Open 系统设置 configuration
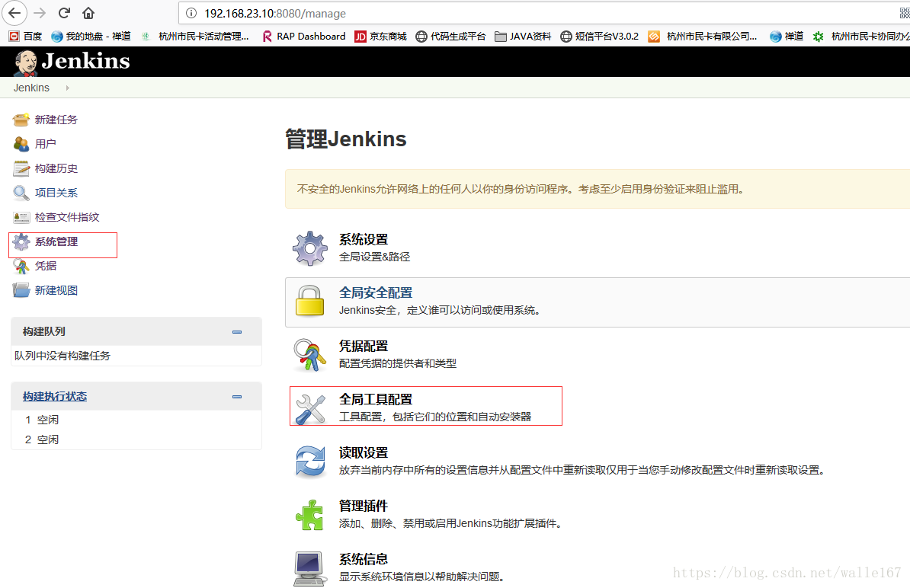This screenshot has width=910, height=588. (364, 239)
